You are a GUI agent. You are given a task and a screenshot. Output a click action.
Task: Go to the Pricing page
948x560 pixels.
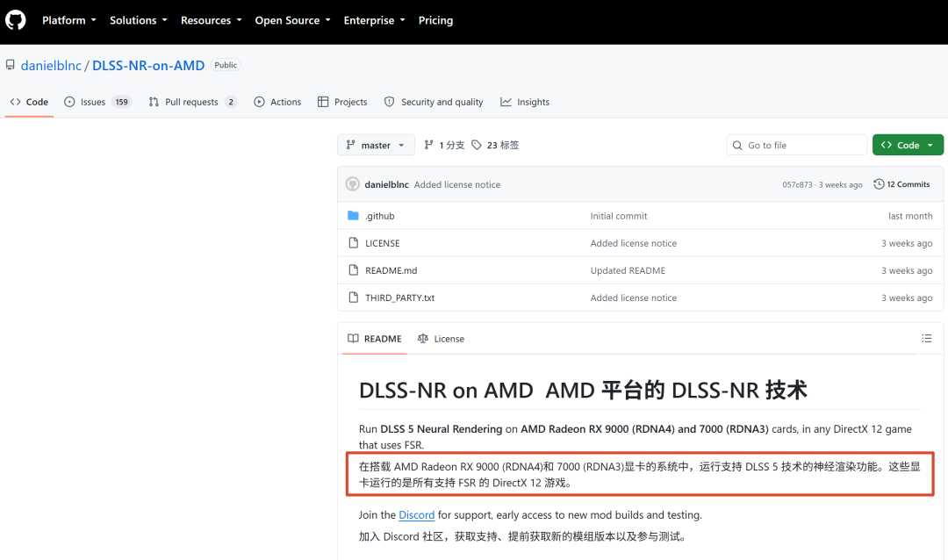[435, 20]
